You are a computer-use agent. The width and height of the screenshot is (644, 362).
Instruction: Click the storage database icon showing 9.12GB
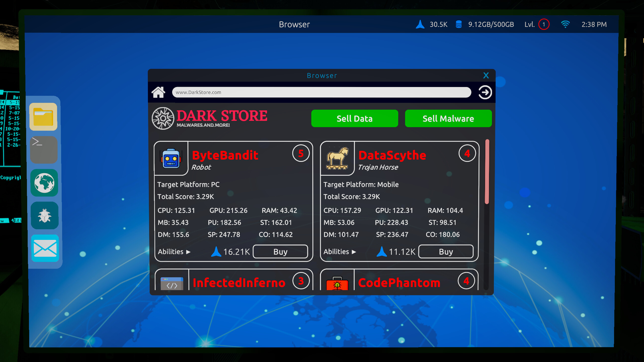pos(458,24)
